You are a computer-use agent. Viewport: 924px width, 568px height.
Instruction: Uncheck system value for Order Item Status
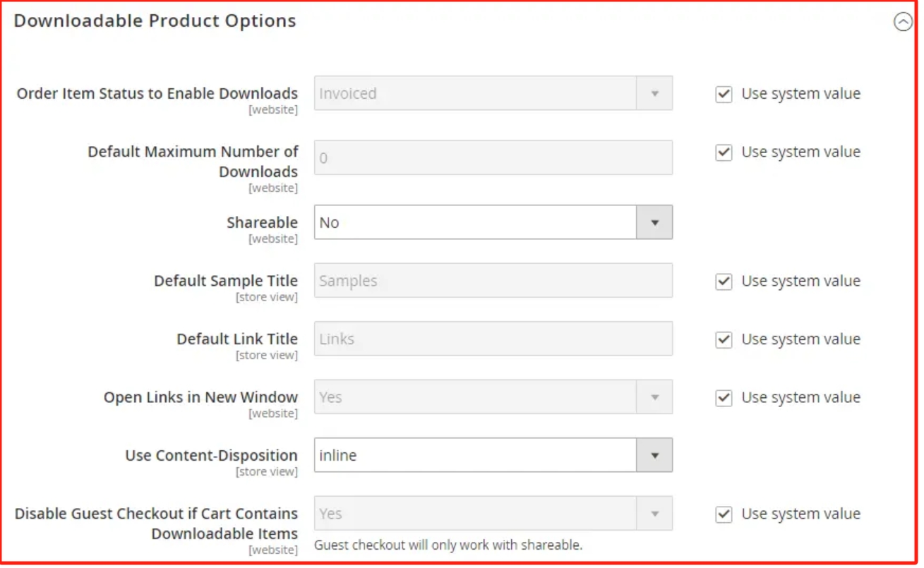pos(724,94)
